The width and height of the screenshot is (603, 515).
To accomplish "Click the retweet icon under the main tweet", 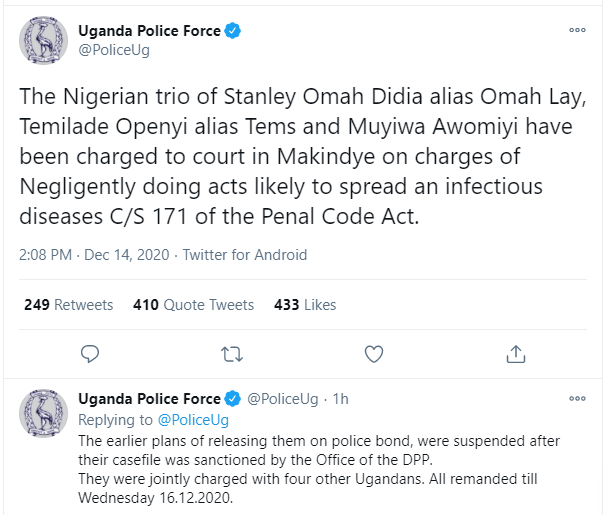I will click(231, 353).
